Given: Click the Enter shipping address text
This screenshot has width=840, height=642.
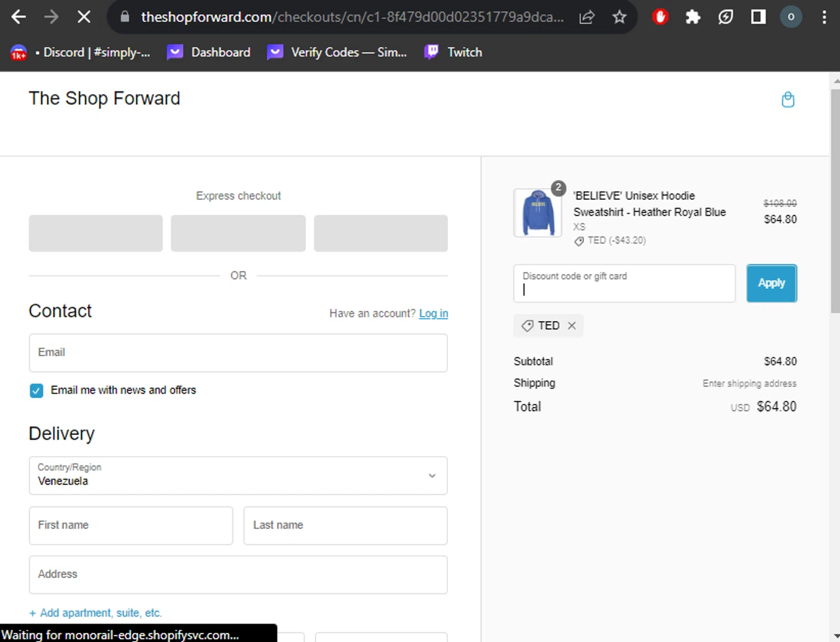Looking at the screenshot, I should pos(749,383).
